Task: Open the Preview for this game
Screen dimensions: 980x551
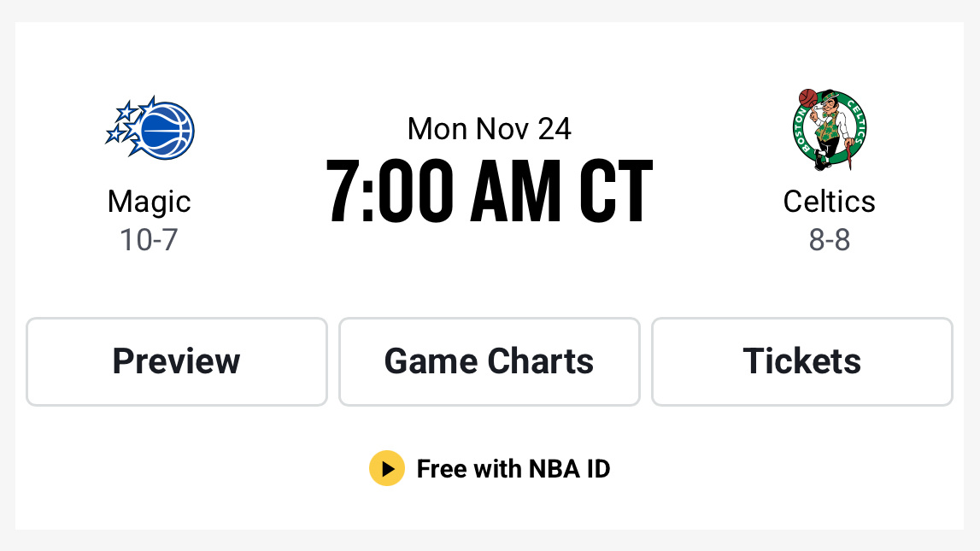Action: click(176, 361)
